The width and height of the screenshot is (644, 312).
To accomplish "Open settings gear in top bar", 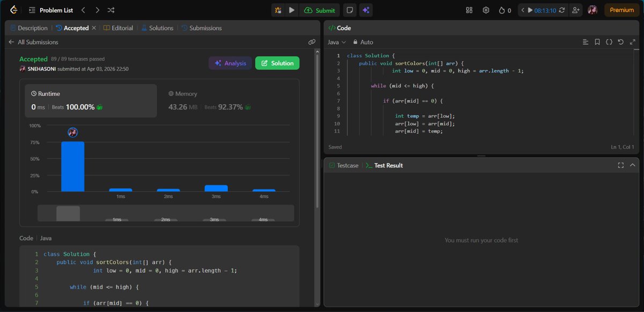I will (486, 10).
